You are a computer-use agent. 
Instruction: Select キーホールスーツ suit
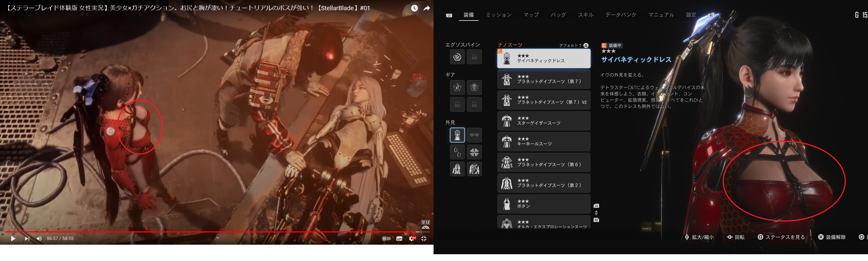[544, 142]
